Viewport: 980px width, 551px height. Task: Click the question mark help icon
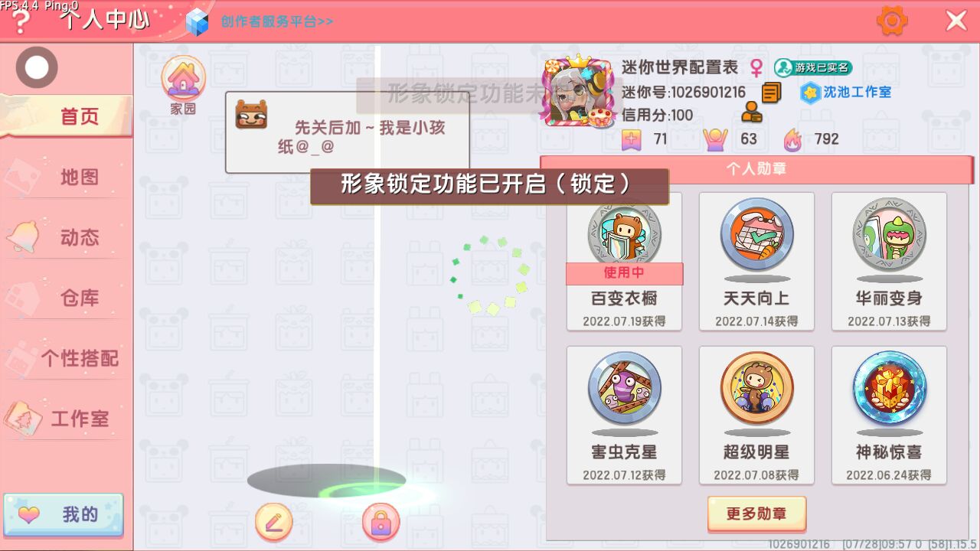coord(20,22)
